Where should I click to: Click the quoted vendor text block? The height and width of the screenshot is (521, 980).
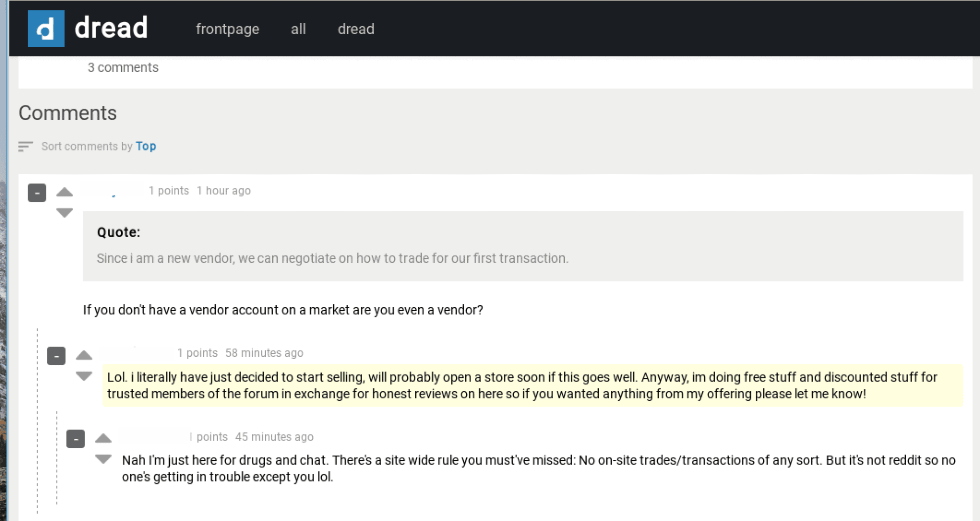(x=333, y=258)
